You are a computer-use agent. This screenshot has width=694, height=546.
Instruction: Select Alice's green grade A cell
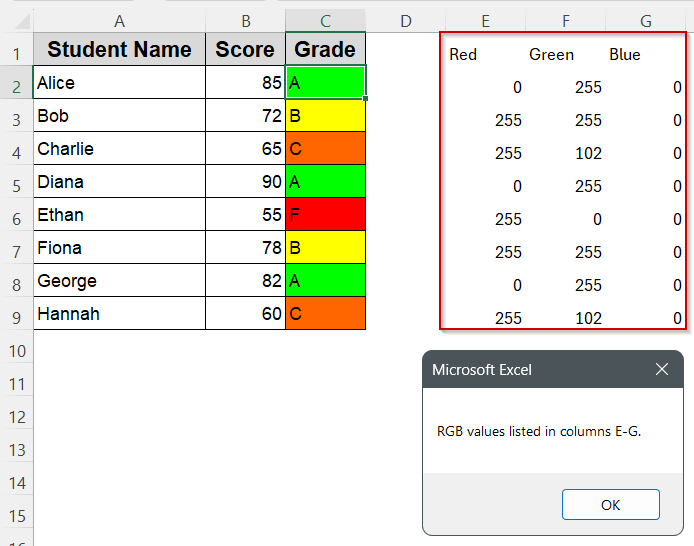click(325, 82)
